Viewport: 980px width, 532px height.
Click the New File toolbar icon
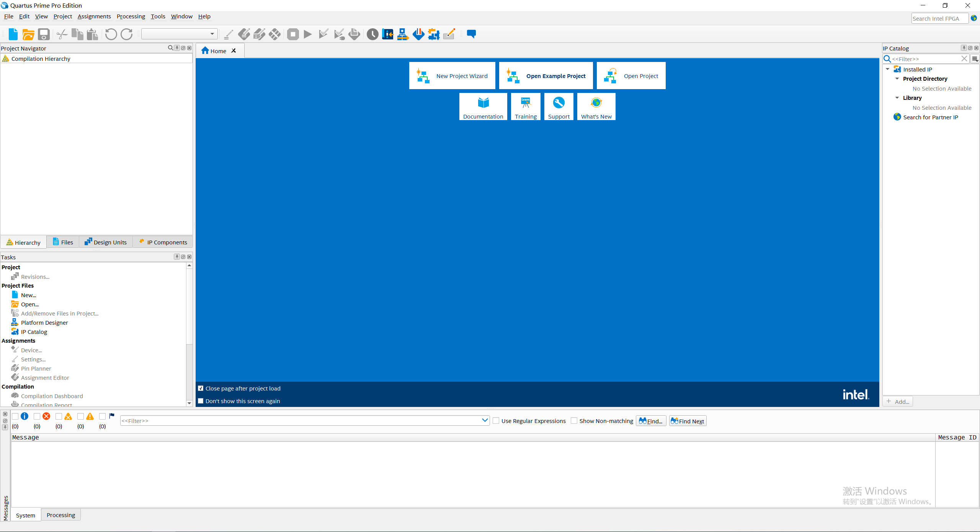(x=13, y=34)
